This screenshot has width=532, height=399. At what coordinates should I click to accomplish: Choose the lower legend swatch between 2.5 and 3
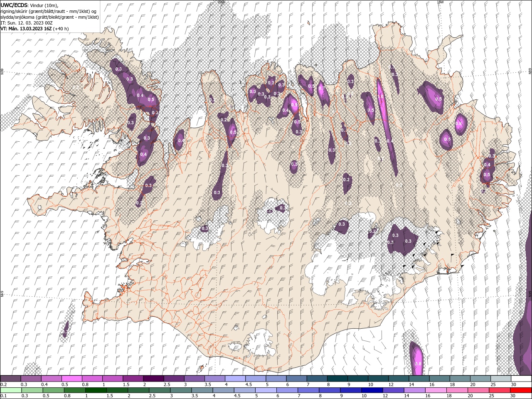tap(160, 390)
